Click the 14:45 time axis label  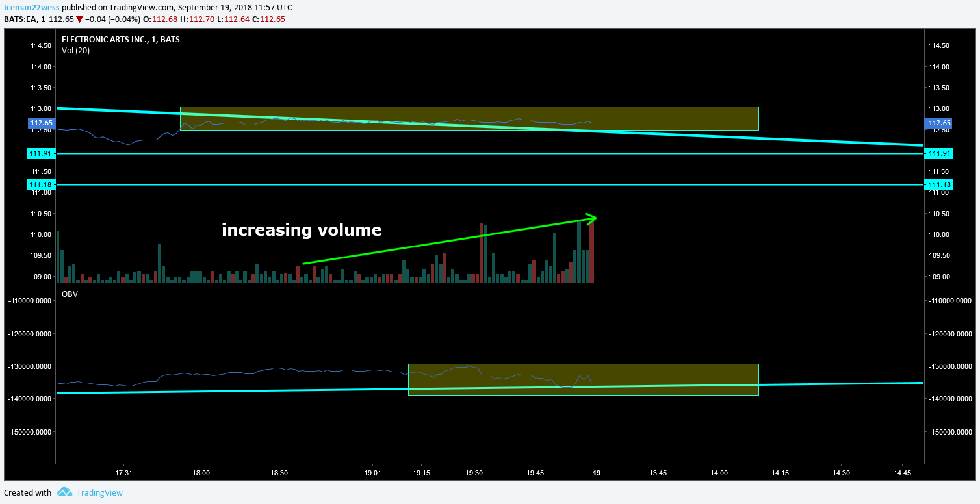tap(903, 472)
